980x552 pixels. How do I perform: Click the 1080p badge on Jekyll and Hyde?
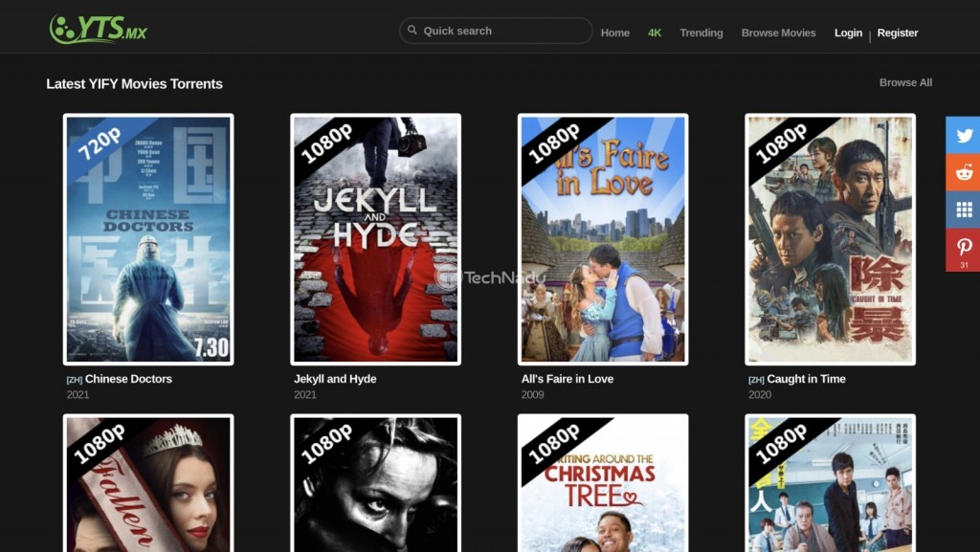coord(326,144)
